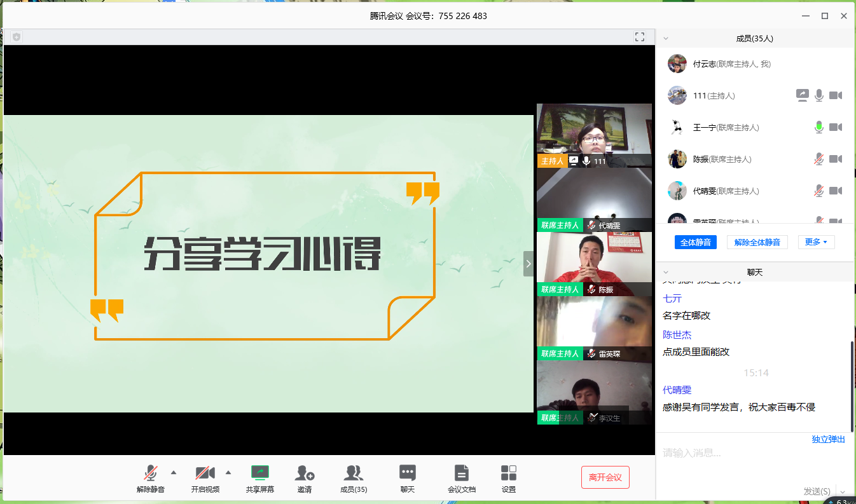Viewport: 856px width, 504px height.
Task: Select 雷英琛's video thumbnail
Action: point(594,328)
